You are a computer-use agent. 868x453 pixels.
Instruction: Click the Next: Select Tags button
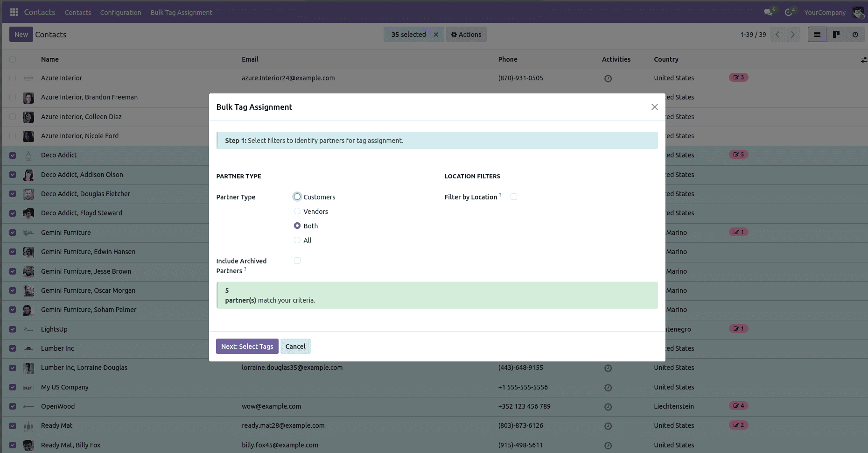click(247, 346)
